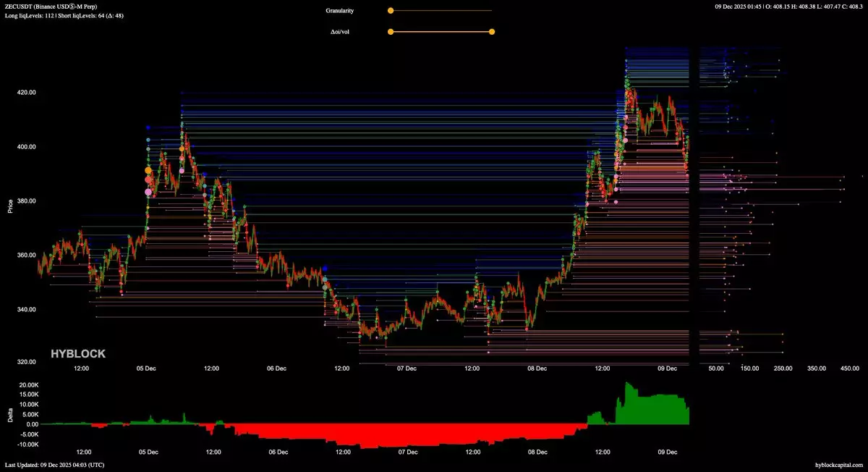Click the Granularity label text
The image size is (868, 472).
[340, 11]
